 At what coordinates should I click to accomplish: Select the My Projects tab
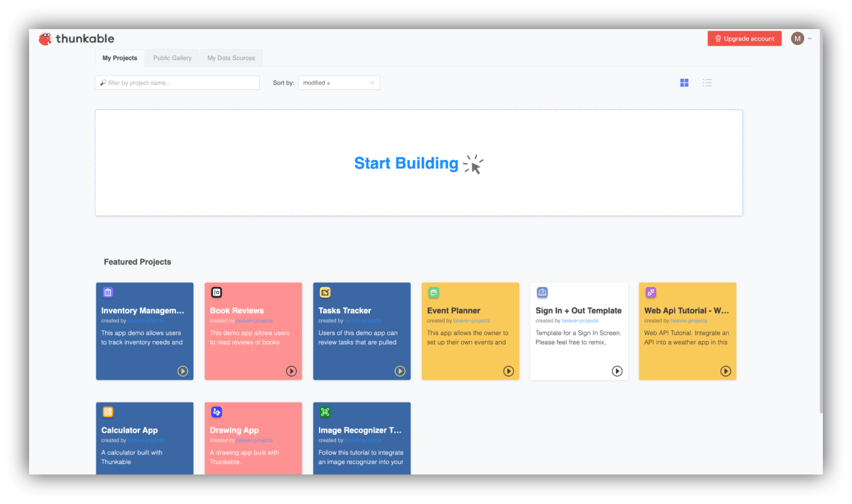pos(120,58)
